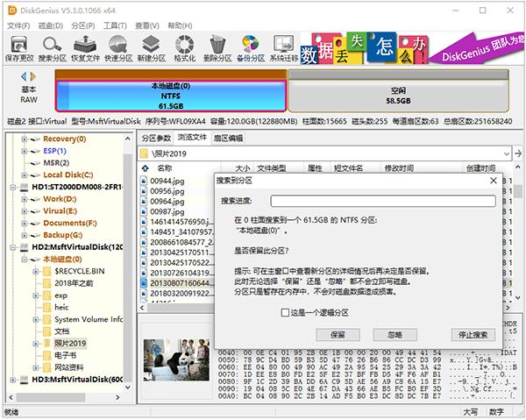The image size is (526, 420).
Task: Expand the Documents(F:) node
Action: coord(25,223)
